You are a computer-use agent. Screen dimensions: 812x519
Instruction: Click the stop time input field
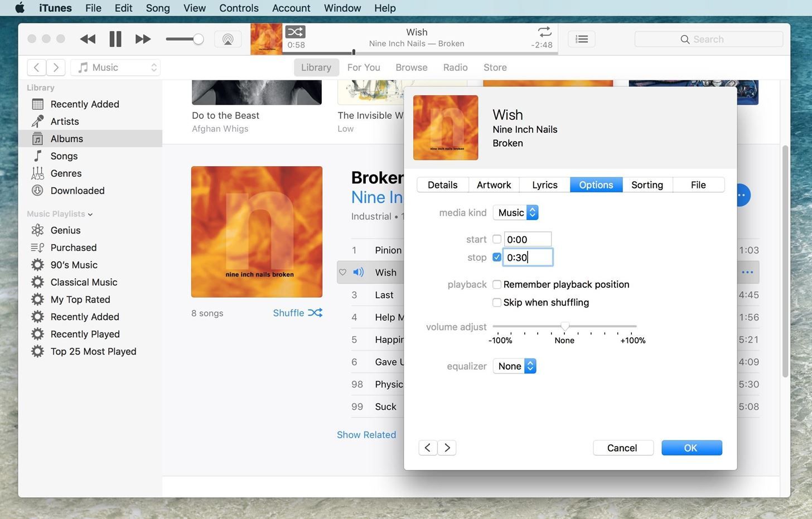pos(528,257)
